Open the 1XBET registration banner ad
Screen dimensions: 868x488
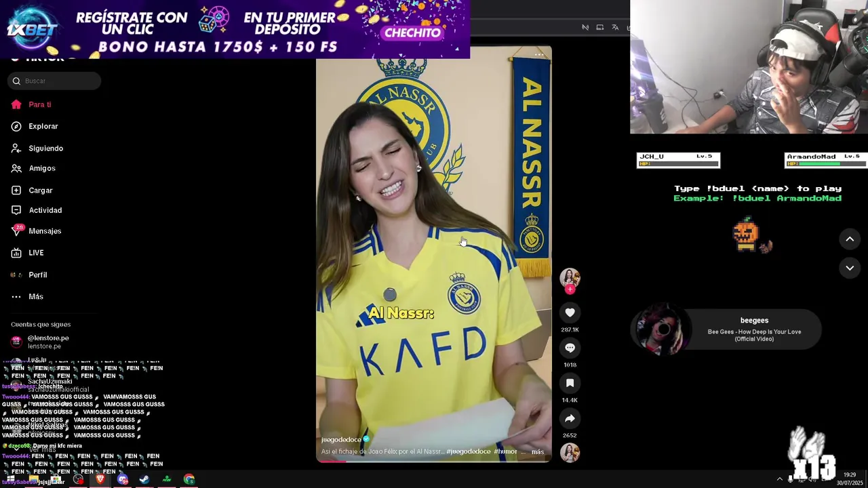pos(235,29)
